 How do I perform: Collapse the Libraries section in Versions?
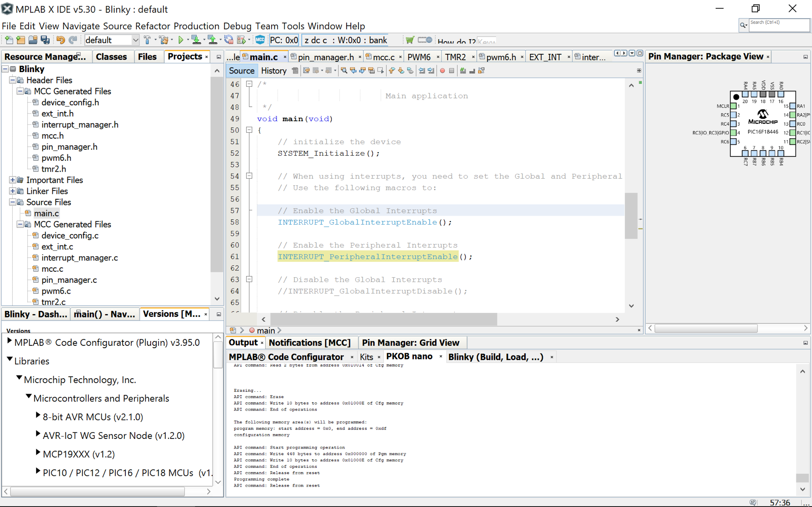10,359
